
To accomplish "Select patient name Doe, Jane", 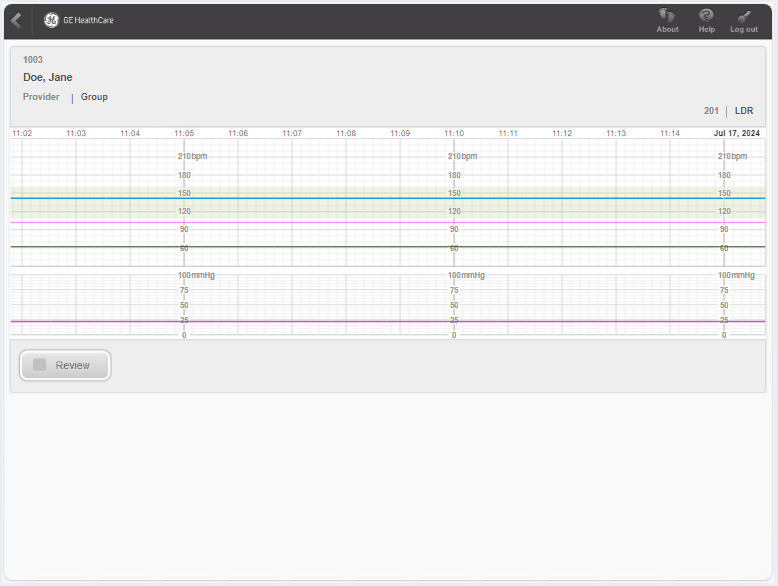I will point(48,77).
